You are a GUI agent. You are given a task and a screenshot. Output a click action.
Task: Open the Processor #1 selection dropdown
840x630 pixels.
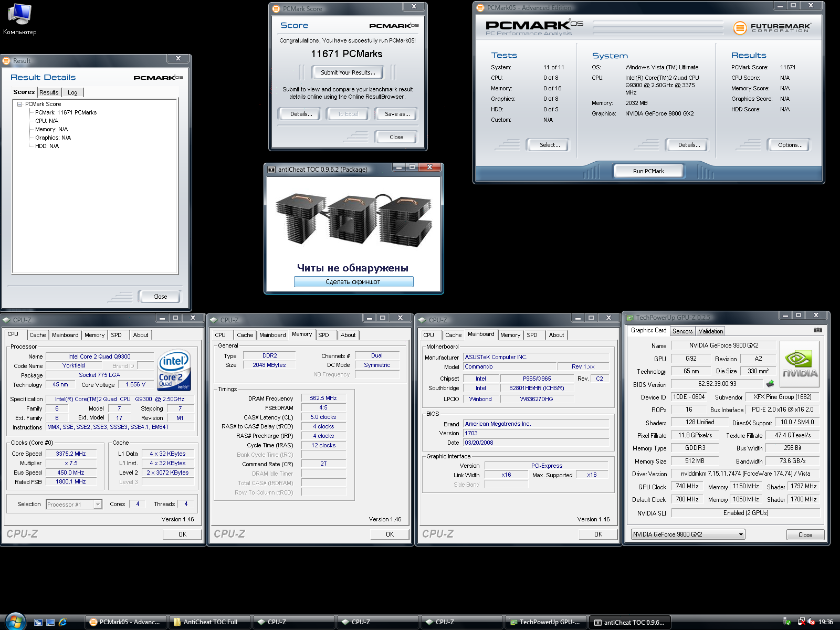[98, 505]
